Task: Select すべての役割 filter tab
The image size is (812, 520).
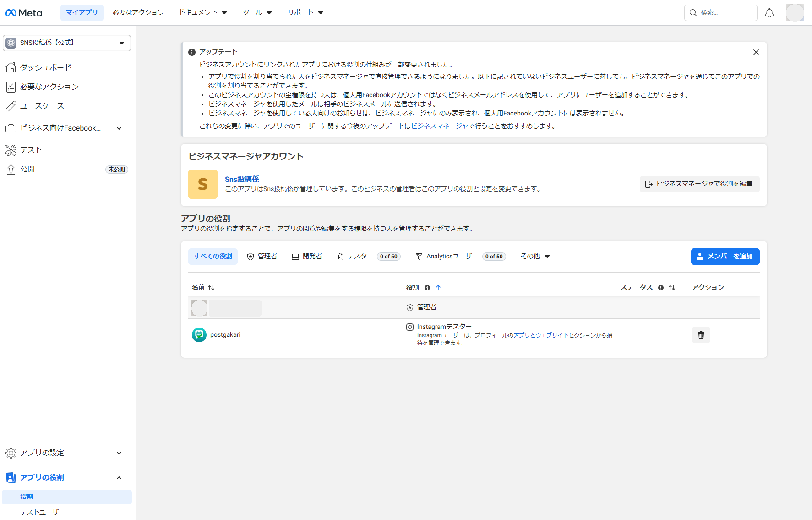Action: (x=213, y=257)
